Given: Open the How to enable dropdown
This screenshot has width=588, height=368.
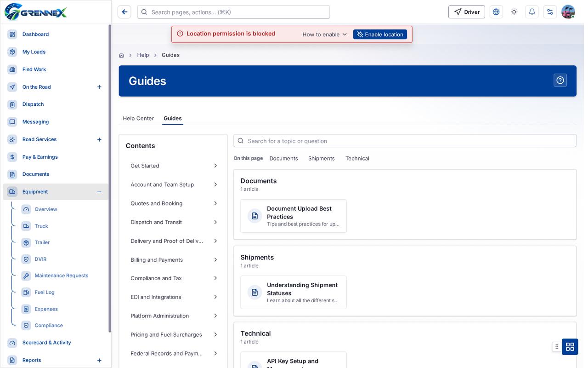Looking at the screenshot, I should click(325, 34).
